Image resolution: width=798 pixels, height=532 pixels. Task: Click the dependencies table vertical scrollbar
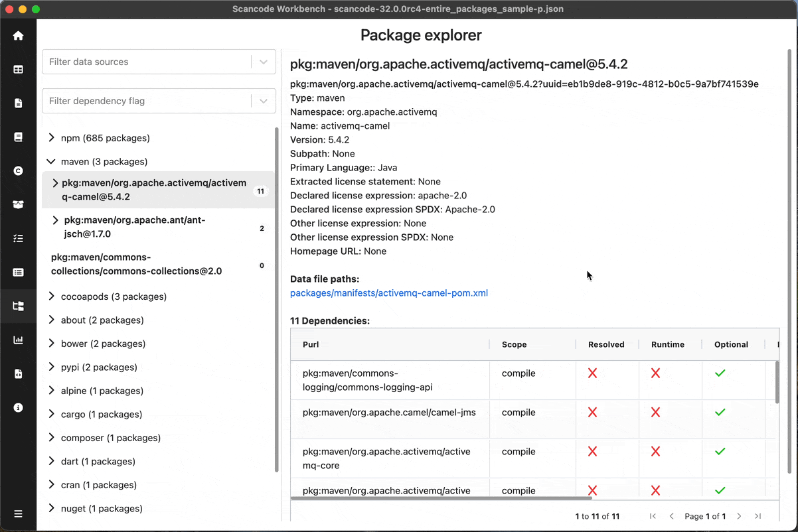pos(777,381)
